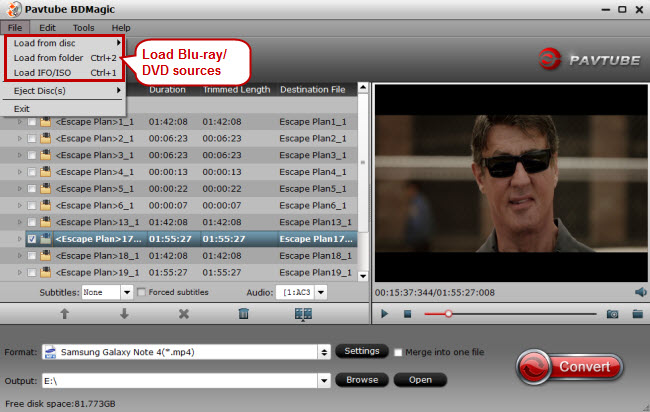Check the Escape Plan>6_1 checkbox
The width and height of the screenshot is (650, 412).
(32, 206)
